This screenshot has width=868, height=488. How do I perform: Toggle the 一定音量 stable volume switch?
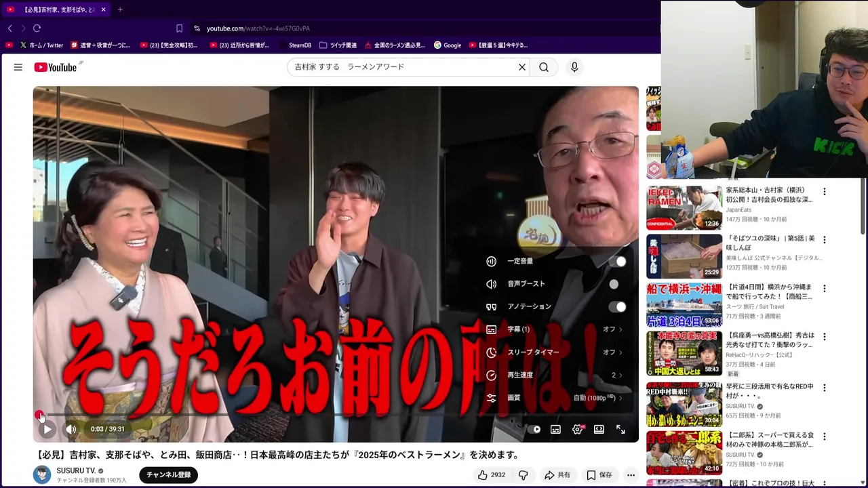tap(617, 261)
